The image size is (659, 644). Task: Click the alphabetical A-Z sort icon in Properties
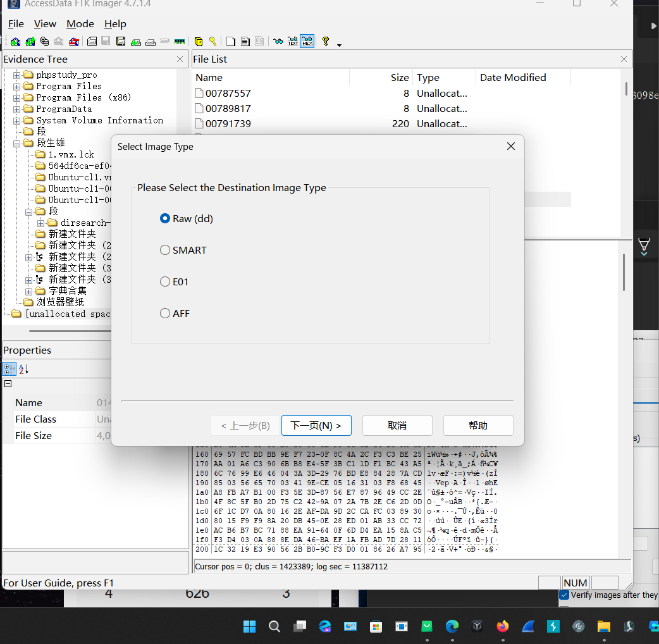(23, 369)
